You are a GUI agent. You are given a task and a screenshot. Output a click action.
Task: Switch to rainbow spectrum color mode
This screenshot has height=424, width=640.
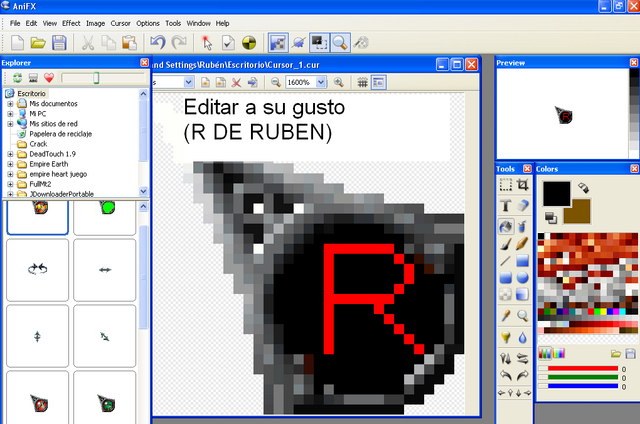(x=559, y=353)
